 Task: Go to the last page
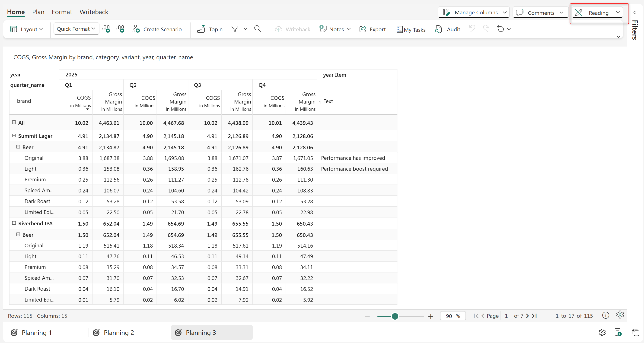click(x=535, y=316)
